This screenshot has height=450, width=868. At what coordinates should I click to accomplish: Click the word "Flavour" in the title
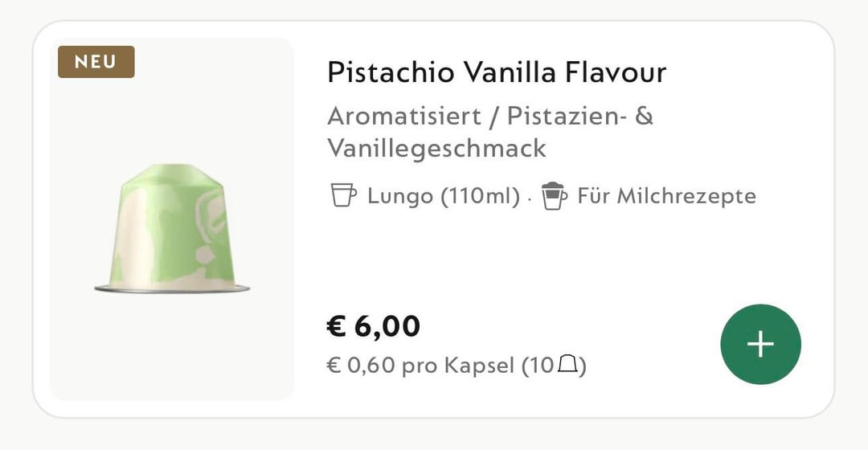click(616, 73)
